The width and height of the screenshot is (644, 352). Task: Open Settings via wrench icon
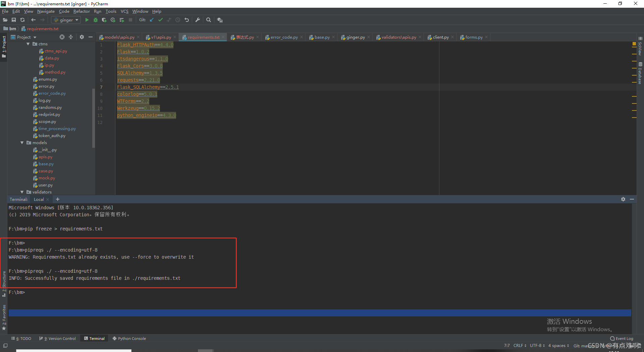tap(198, 20)
